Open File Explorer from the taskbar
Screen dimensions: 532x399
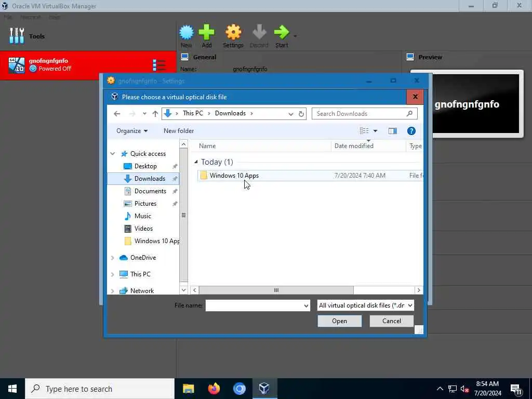click(188, 389)
